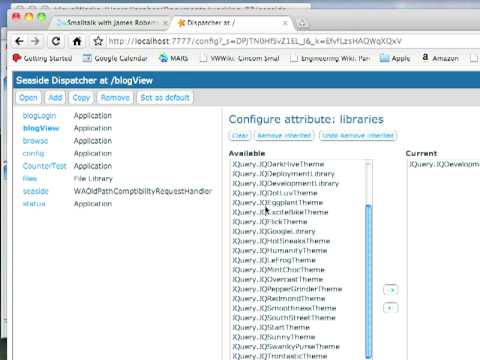The height and width of the screenshot is (360, 480).
Task: Click the Clear libraries button
Action: click(x=240, y=136)
